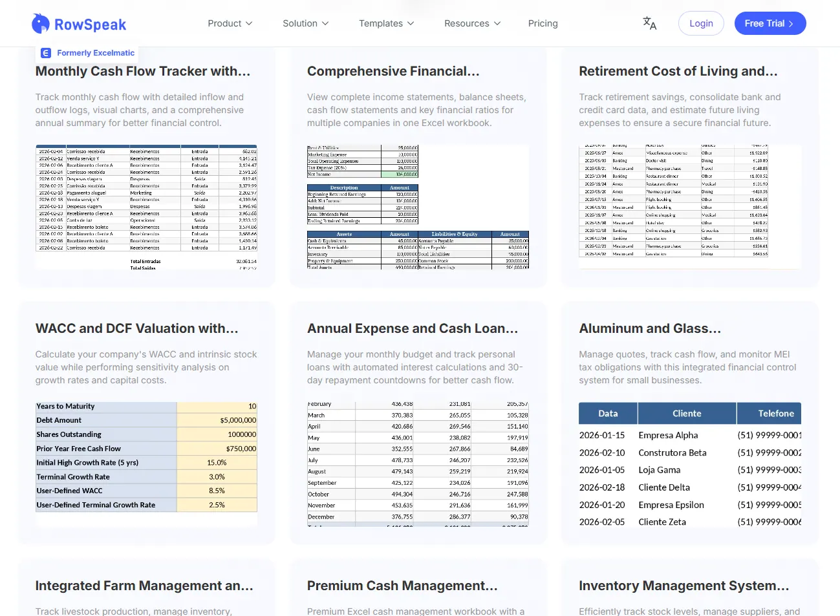
Task: Click the RowSpeak bird logo icon
Action: (40, 24)
